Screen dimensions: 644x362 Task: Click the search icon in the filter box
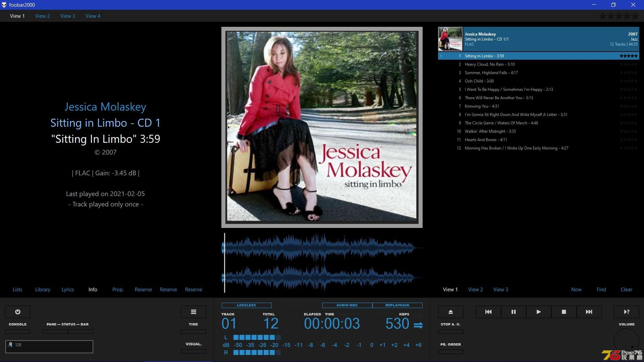pos(10,345)
